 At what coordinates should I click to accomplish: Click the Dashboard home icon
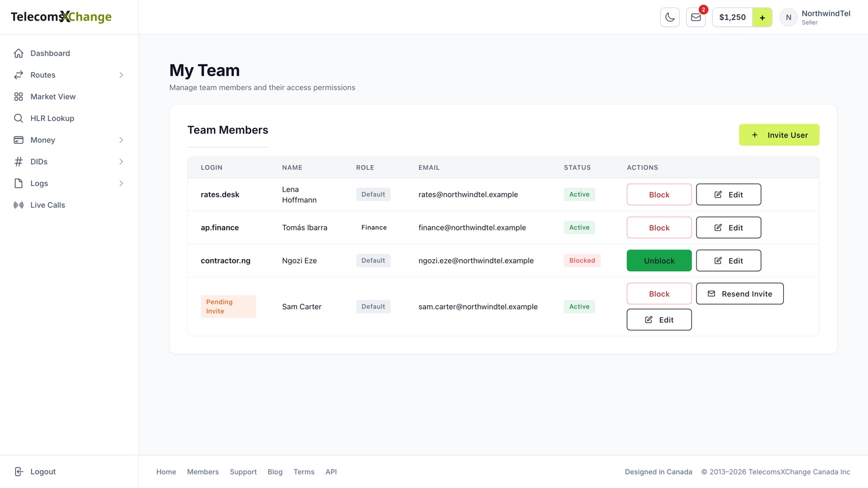pos(18,53)
